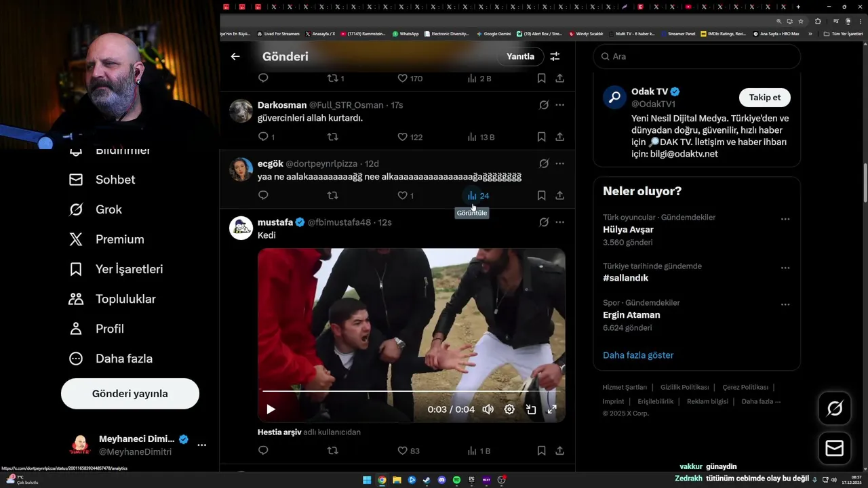Image resolution: width=868 pixels, height=488 pixels.
Task: Open Topluluklar in the sidebar
Action: tap(113, 299)
